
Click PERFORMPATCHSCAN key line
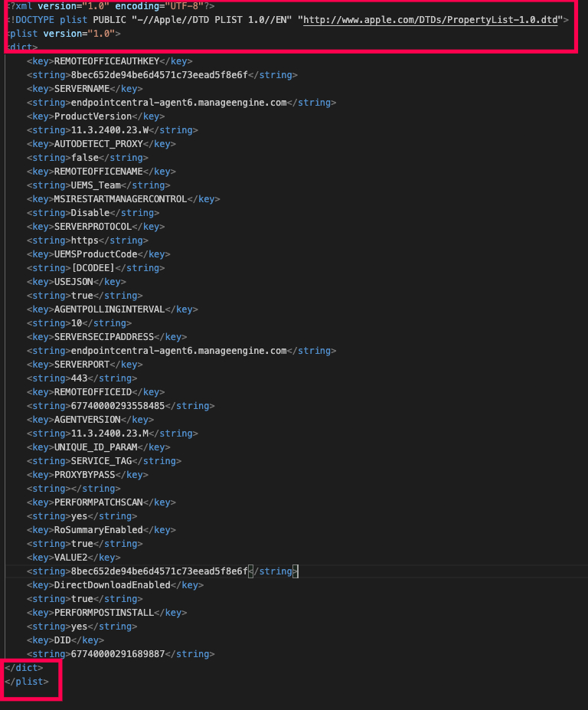coord(101,502)
